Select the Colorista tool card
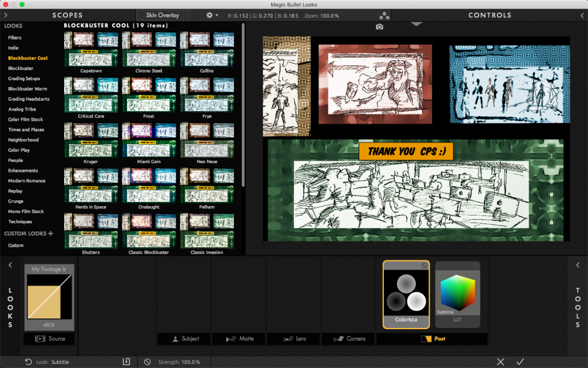The height and width of the screenshot is (368, 588). [406, 294]
